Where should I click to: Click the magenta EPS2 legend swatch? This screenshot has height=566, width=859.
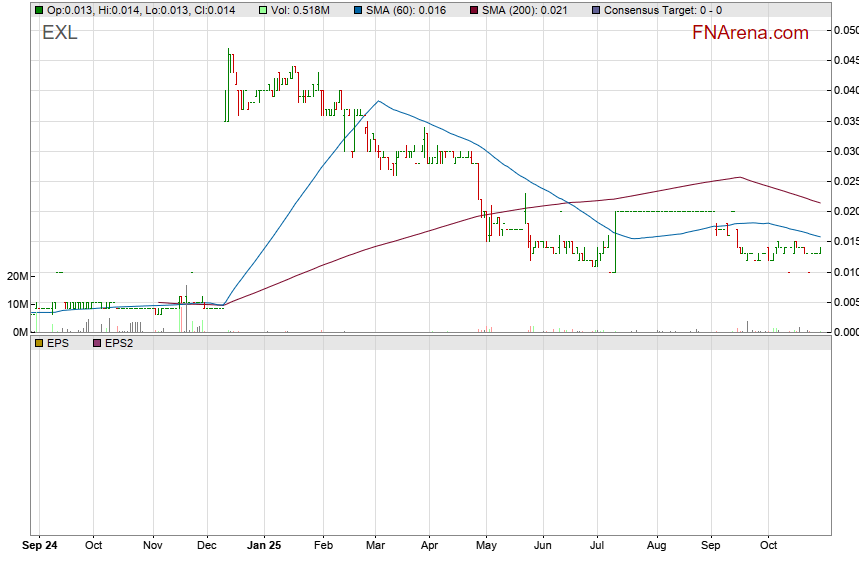97,343
